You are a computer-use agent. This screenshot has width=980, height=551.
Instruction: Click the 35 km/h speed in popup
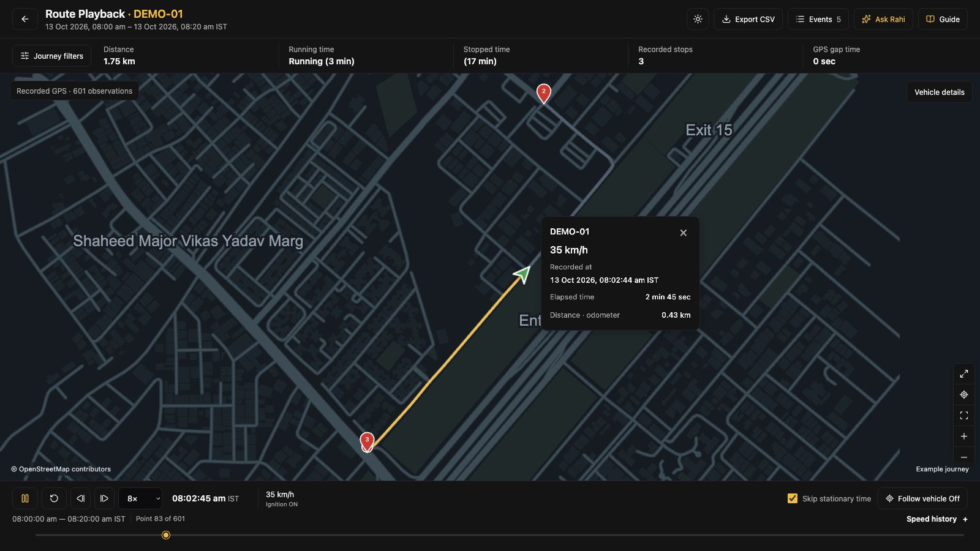[x=569, y=250]
